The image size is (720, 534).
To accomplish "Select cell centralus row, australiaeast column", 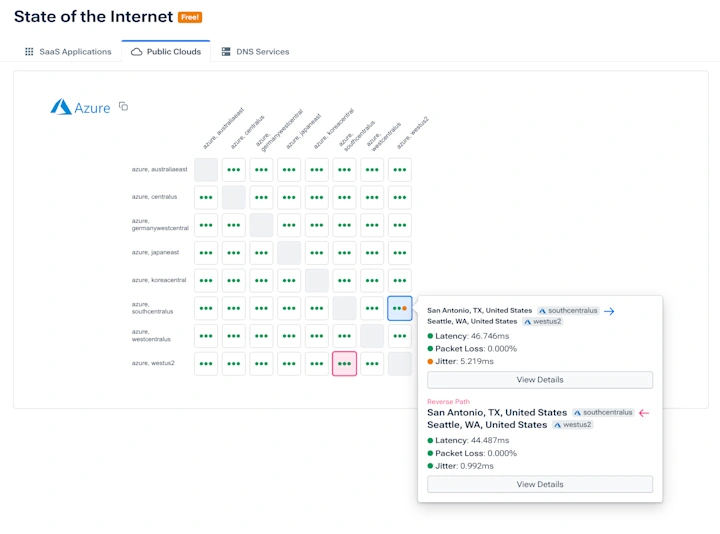I will point(206,197).
